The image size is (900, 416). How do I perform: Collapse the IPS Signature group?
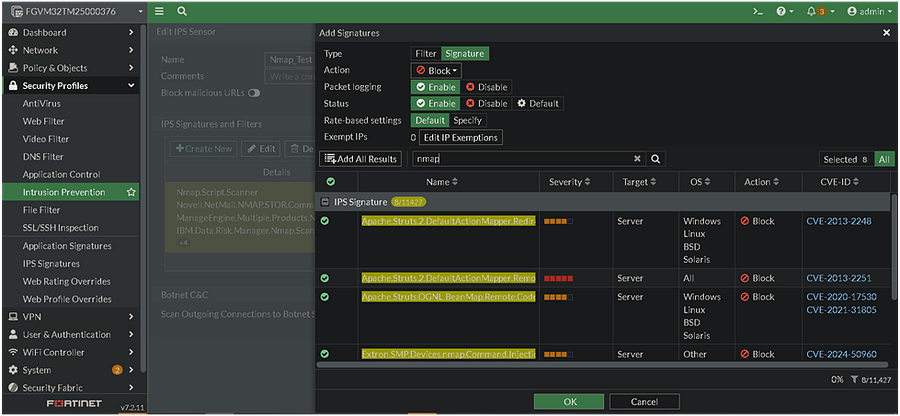325,202
